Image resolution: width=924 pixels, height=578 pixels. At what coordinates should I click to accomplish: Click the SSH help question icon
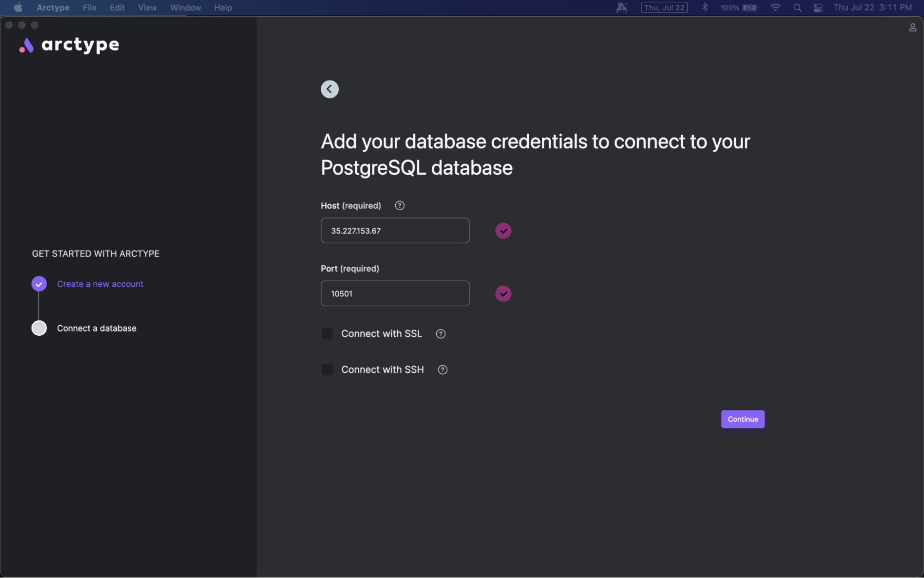(x=442, y=370)
